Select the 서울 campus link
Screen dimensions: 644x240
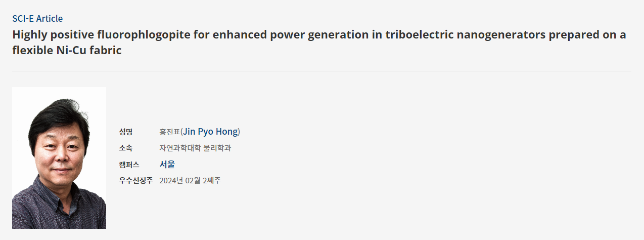pos(167,164)
